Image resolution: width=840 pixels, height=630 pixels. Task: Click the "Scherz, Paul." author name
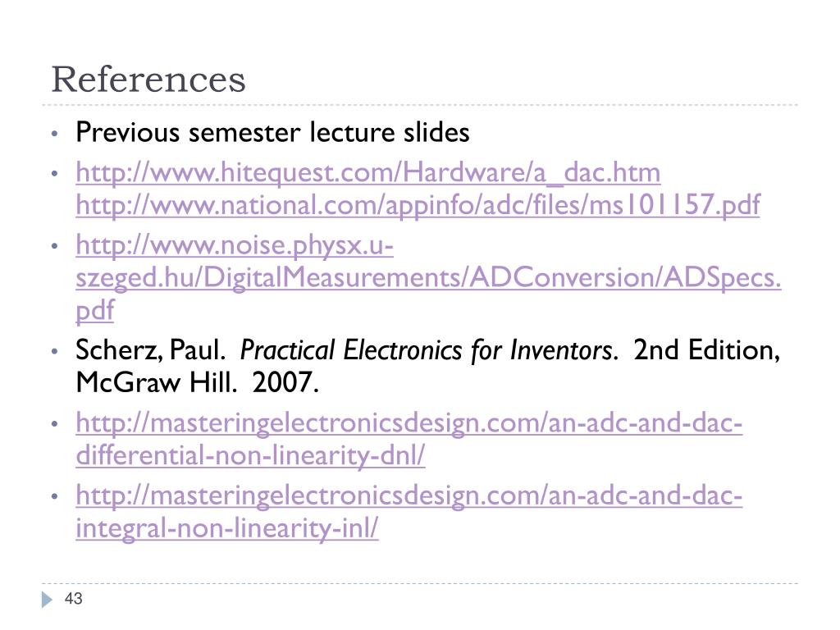coord(151,350)
